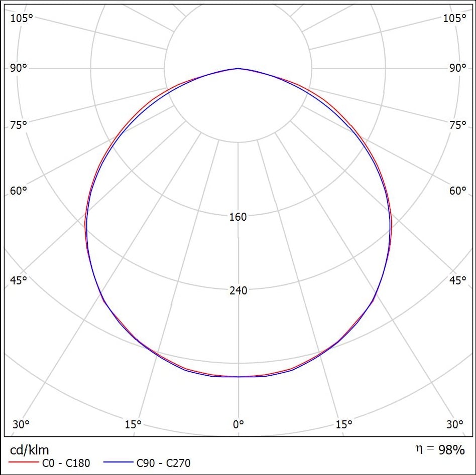Click the left 15° angle label
The image size is (476, 475).
(x=133, y=424)
